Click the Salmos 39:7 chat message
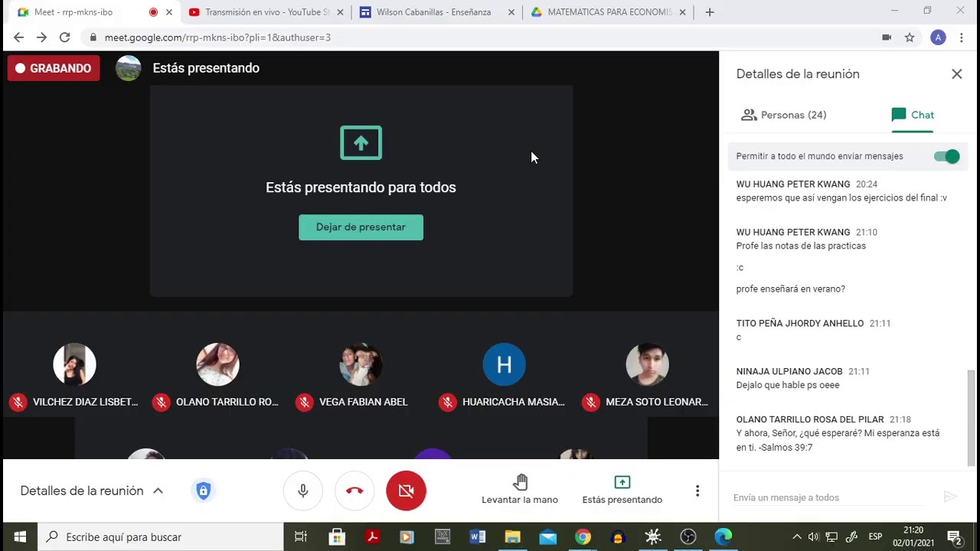Image resolution: width=980 pixels, height=551 pixels. click(x=838, y=440)
